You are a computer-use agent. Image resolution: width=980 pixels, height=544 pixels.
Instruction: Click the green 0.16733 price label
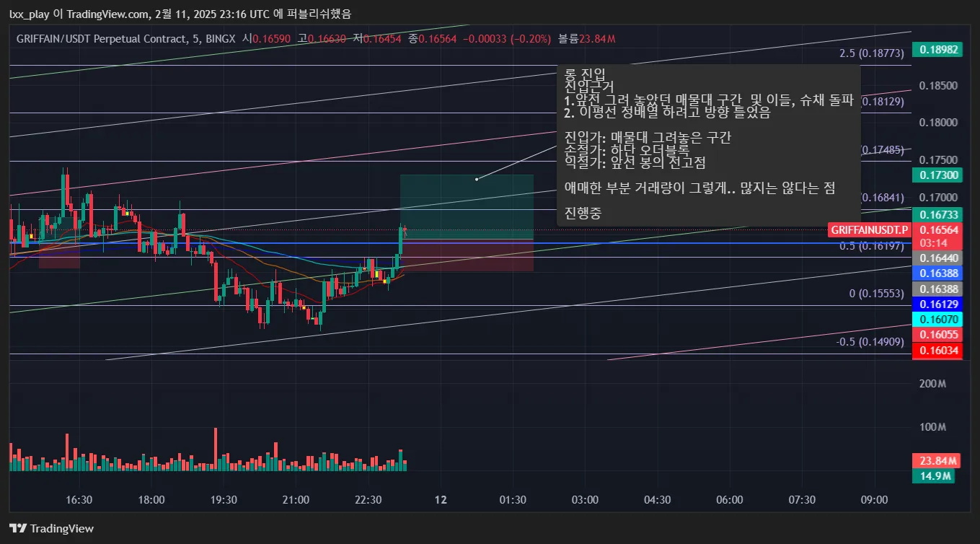[938, 214]
